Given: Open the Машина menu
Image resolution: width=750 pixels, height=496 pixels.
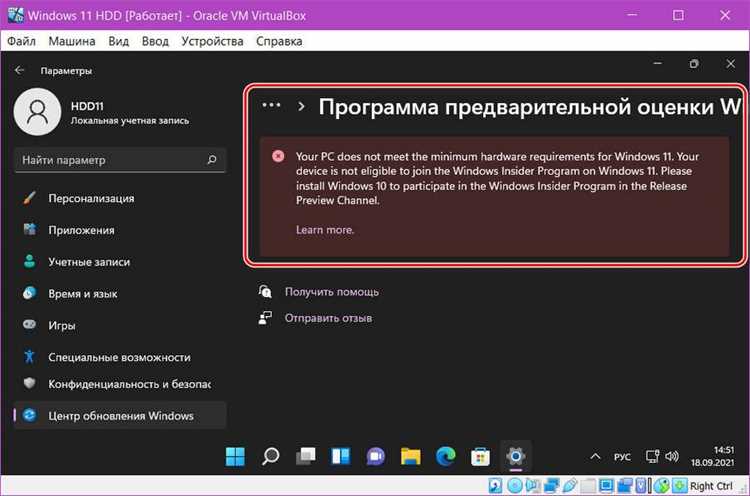Looking at the screenshot, I should click(x=72, y=41).
